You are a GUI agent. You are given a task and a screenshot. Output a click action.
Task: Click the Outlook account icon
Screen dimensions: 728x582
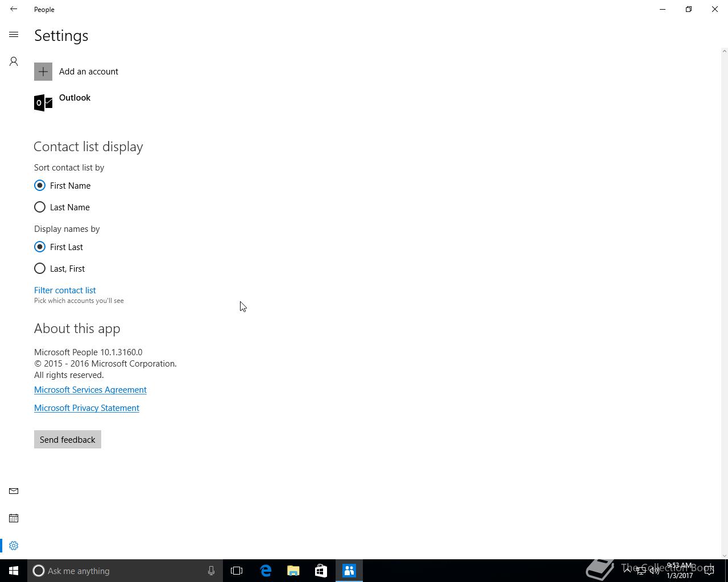click(x=43, y=103)
